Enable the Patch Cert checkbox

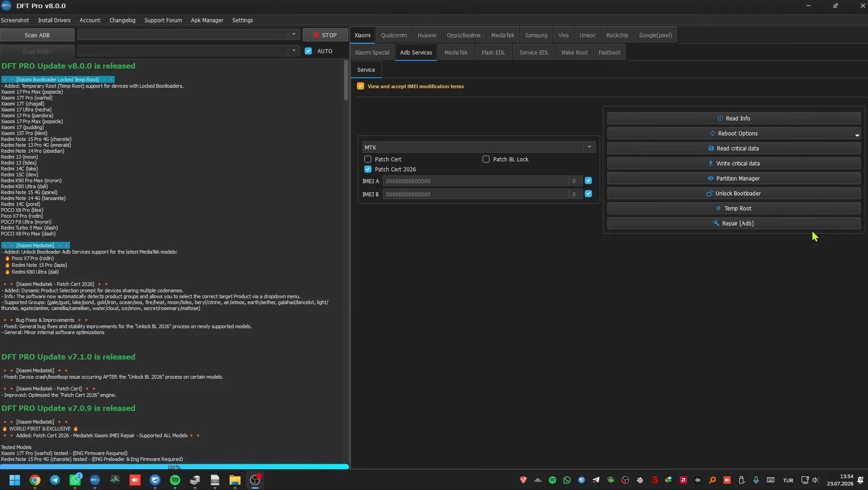pos(368,159)
